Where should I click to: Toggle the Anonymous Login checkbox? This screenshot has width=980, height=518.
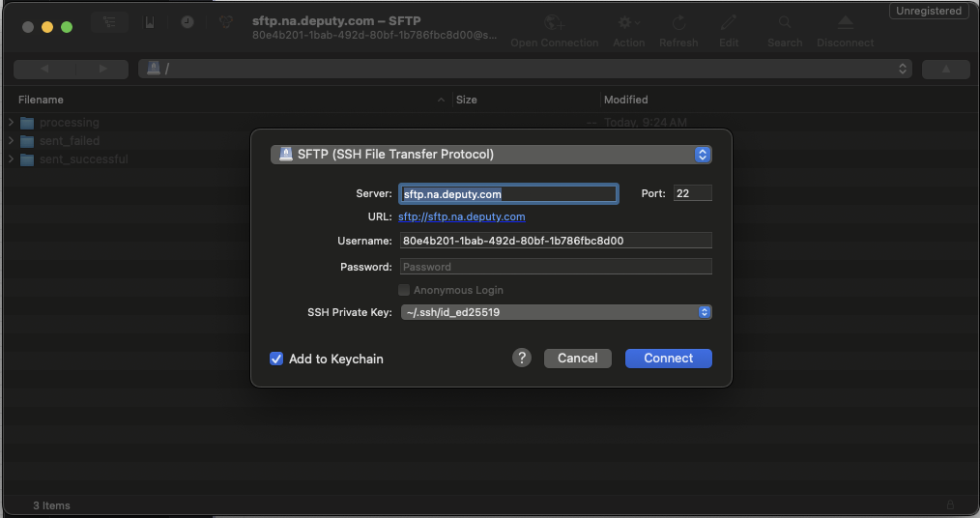point(404,290)
